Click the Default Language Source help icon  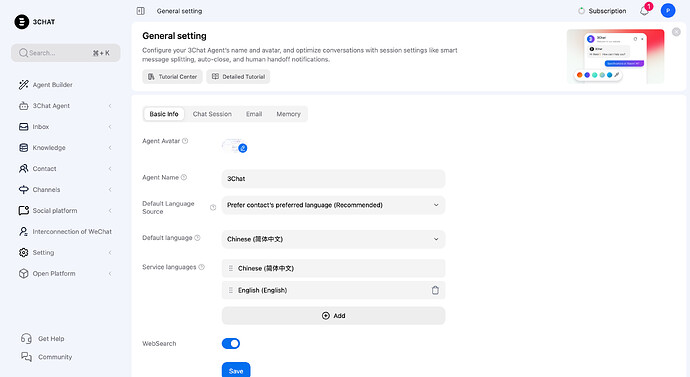tap(213, 208)
